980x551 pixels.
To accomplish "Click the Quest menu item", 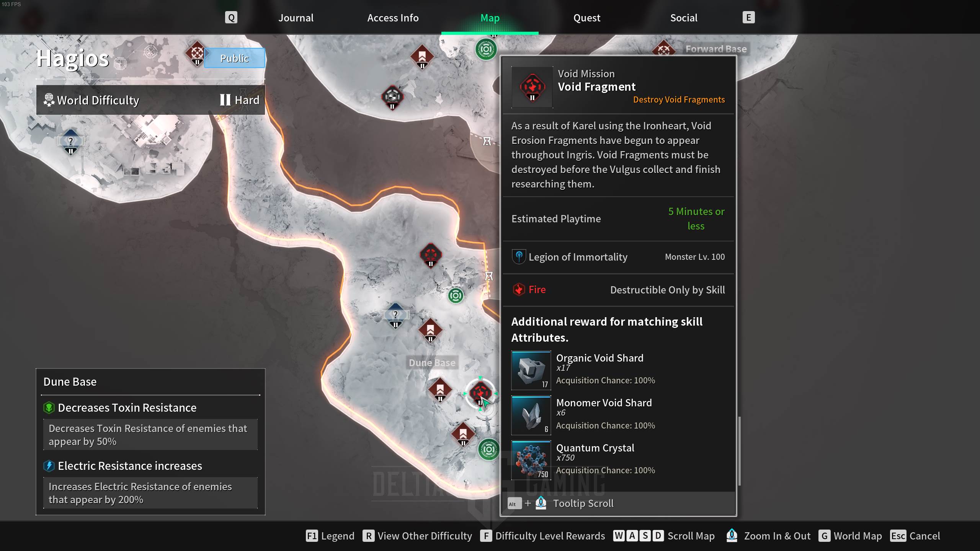I will [x=587, y=18].
